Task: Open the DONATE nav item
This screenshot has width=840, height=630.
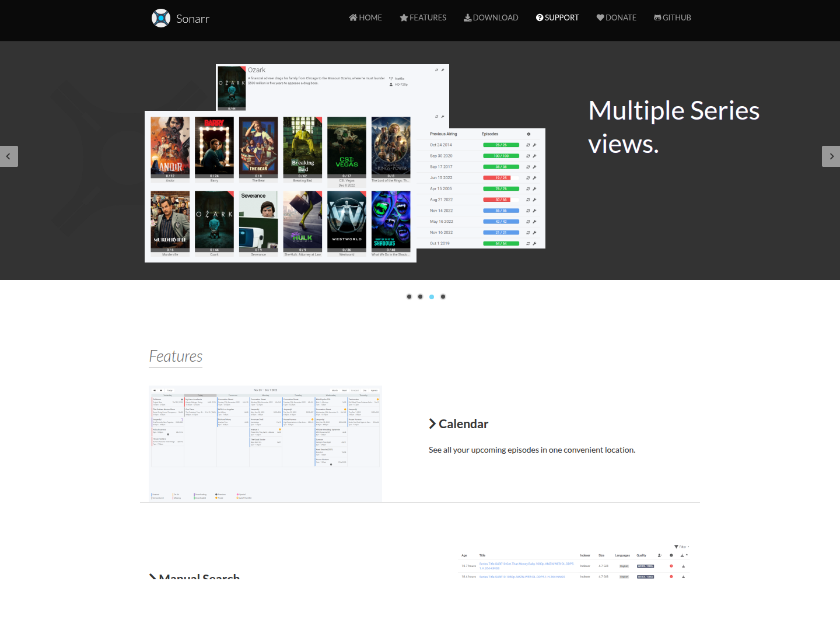Action: tap(617, 17)
